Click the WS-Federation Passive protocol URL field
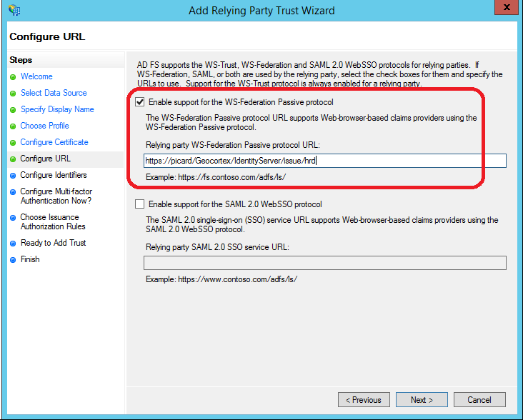Viewport: 523px width, 420px height. pos(325,161)
